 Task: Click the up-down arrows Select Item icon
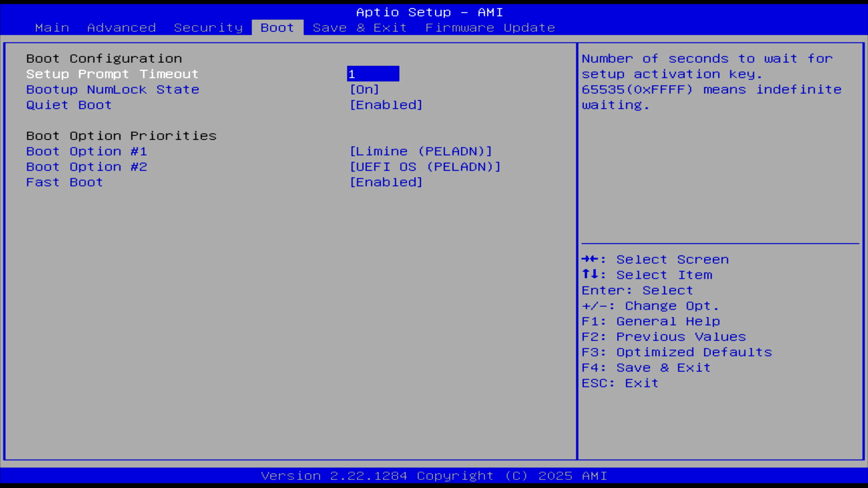click(590, 274)
